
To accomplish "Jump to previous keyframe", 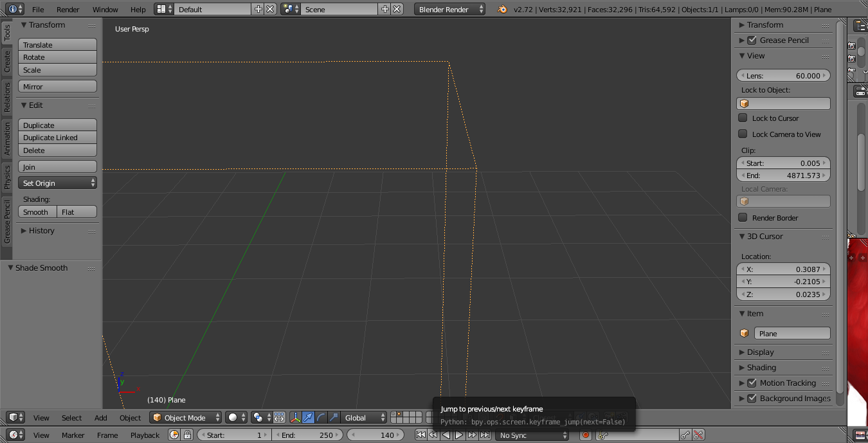I will click(433, 435).
